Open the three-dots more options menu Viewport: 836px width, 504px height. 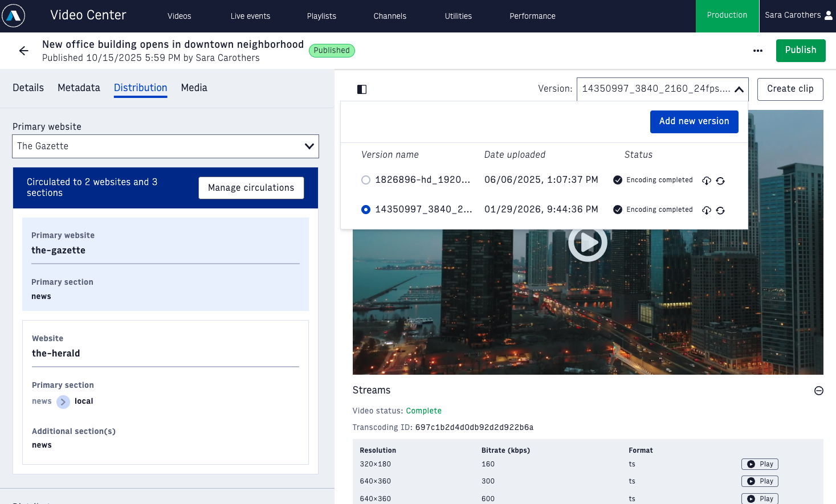(757, 51)
